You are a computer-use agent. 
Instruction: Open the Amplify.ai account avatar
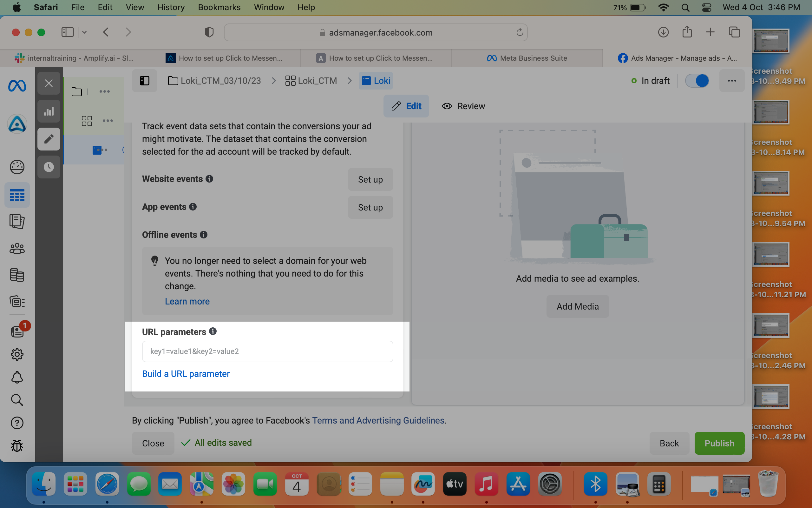coord(17,124)
